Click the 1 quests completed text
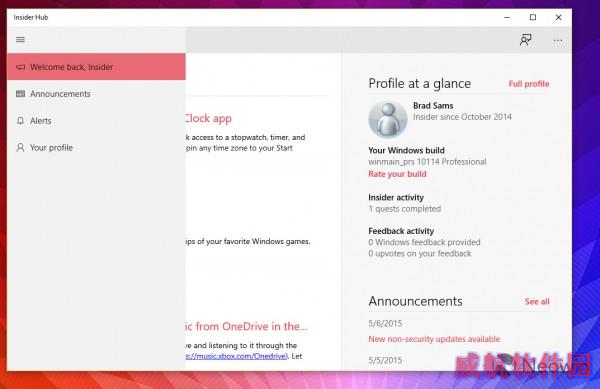Viewport: 600px width, 389px height. (404, 209)
